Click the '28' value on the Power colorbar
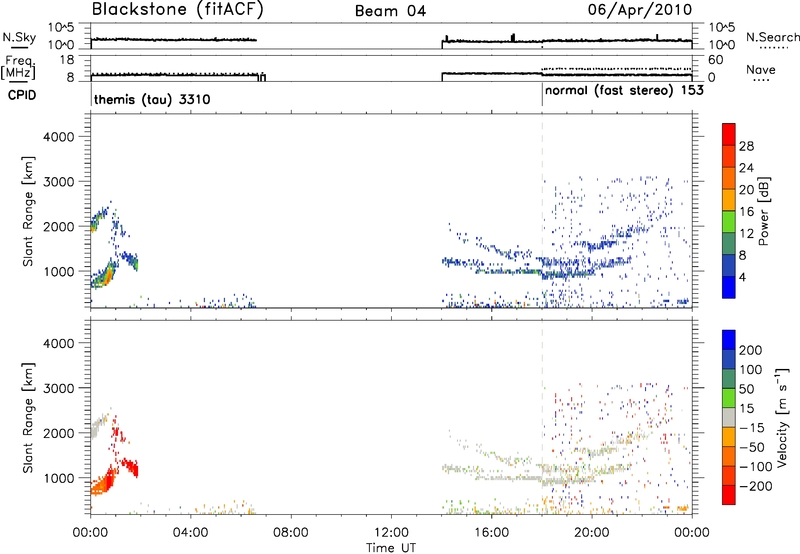The width and height of the screenshot is (800, 554). pyautogui.click(x=746, y=146)
